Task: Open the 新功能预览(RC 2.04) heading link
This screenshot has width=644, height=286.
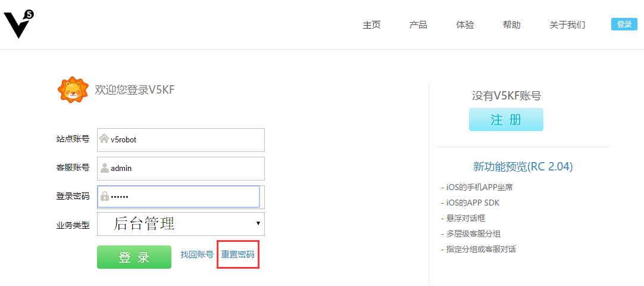Action: pyautogui.click(x=523, y=166)
